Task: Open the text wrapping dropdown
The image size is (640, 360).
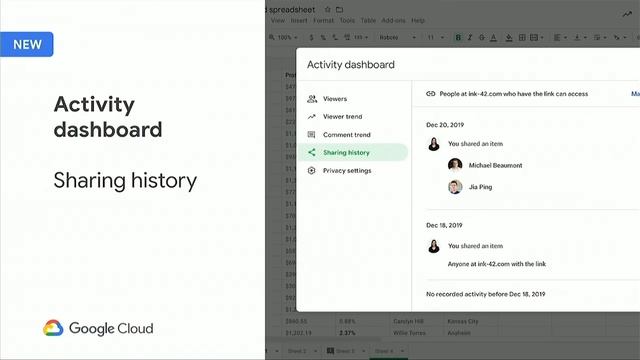Action: click(600, 38)
